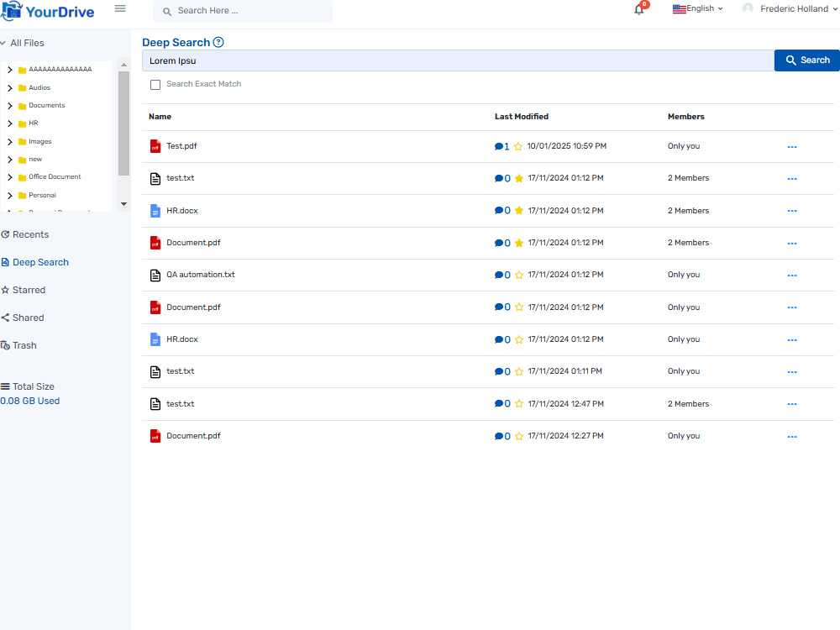Image resolution: width=840 pixels, height=630 pixels.
Task: Open the Deep Search page
Action: click(34, 262)
